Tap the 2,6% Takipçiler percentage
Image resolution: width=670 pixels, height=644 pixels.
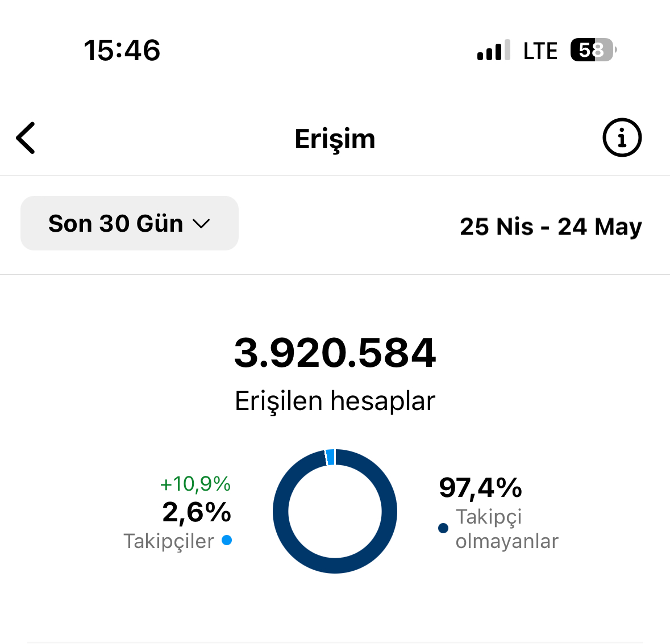pyautogui.click(x=197, y=512)
